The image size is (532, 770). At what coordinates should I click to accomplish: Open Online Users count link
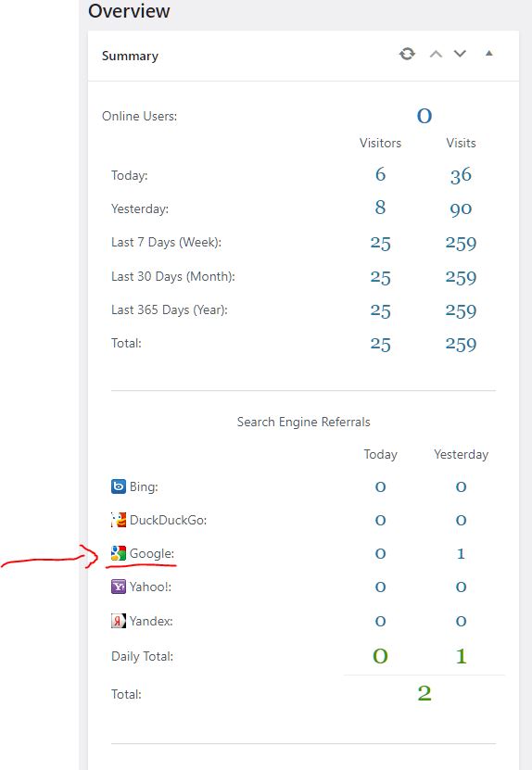tap(424, 116)
